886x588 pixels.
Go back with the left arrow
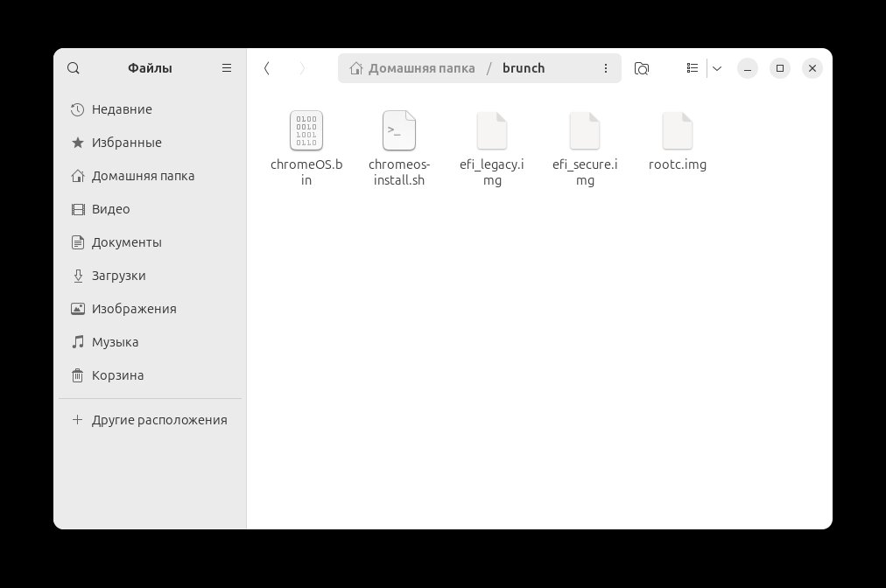coord(267,68)
